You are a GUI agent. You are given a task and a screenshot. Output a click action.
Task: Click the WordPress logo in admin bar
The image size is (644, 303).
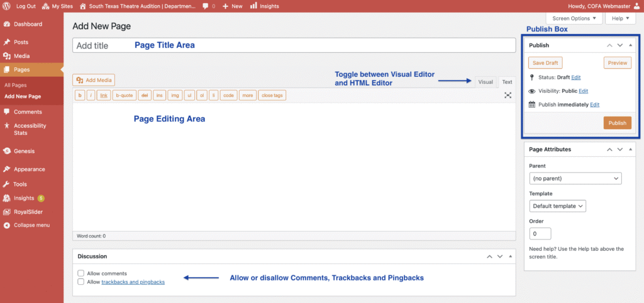[6, 6]
